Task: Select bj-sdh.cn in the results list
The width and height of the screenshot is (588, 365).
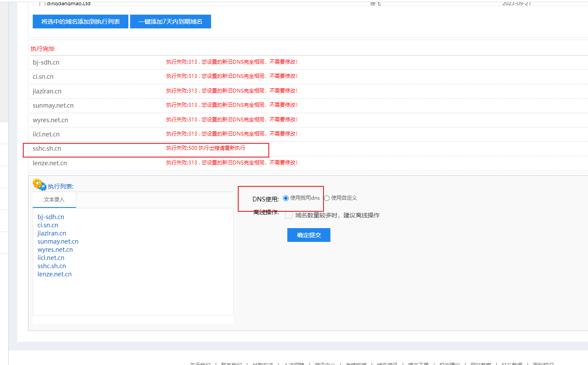Action: [x=46, y=62]
